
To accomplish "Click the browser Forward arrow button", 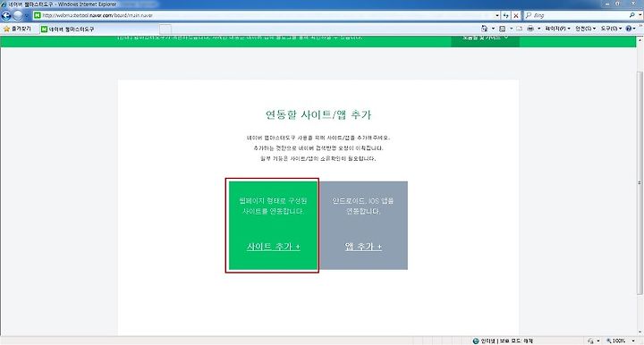I will (18, 15).
